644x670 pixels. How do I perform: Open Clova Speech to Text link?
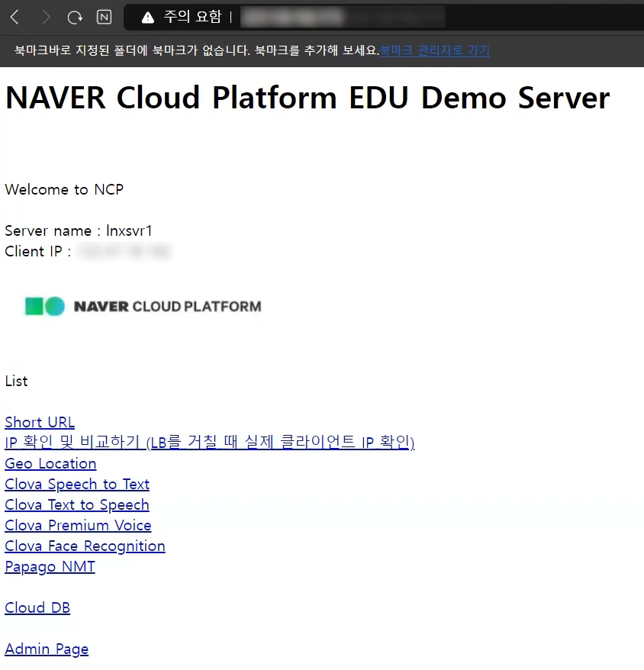pyautogui.click(x=77, y=484)
